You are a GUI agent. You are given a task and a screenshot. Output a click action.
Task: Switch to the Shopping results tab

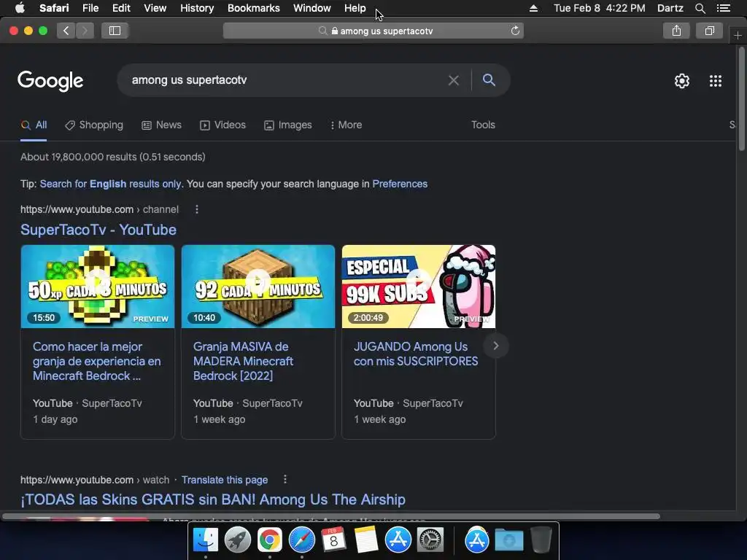[94, 125]
